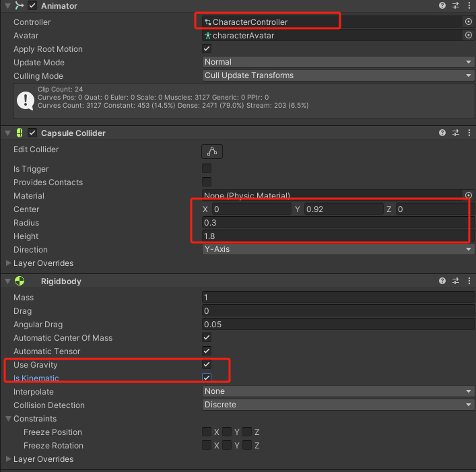The image size is (476, 472).
Task: Click the Rigidbody component icon
Action: [20, 281]
